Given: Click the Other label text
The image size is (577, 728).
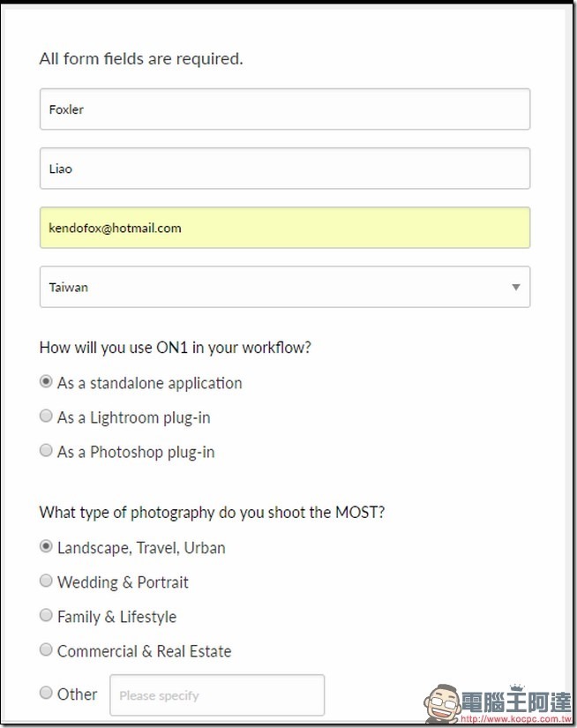Looking at the screenshot, I should [x=77, y=694].
